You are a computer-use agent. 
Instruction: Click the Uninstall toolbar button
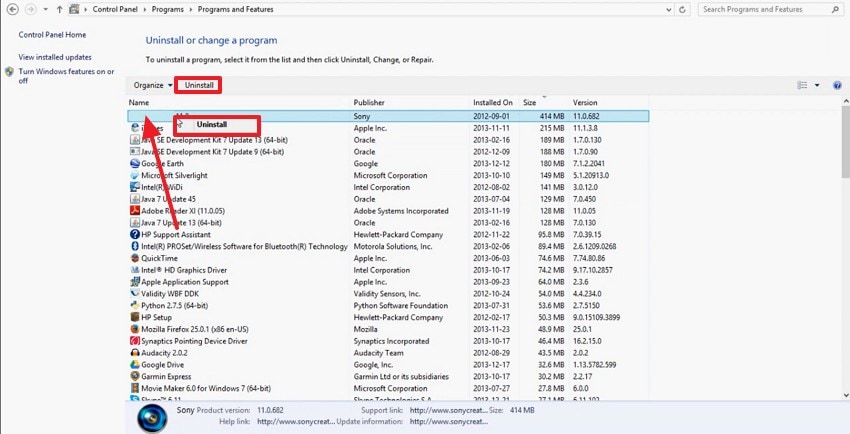(199, 85)
